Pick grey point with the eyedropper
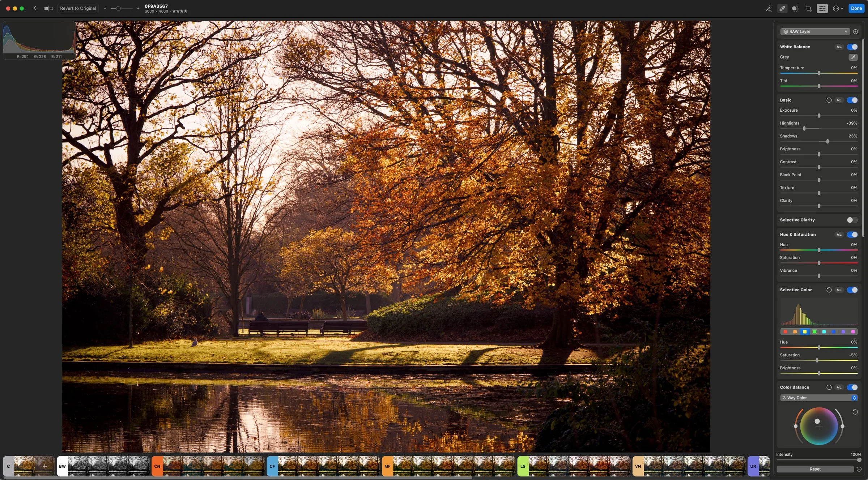 (853, 57)
